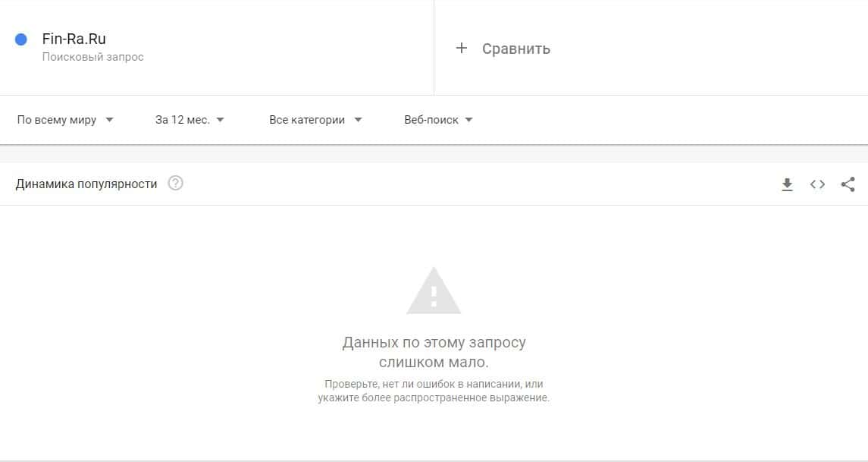Image resolution: width=868 pixels, height=462 pixels.
Task: Click the Поисковый запрос subtitle
Action: (x=92, y=57)
